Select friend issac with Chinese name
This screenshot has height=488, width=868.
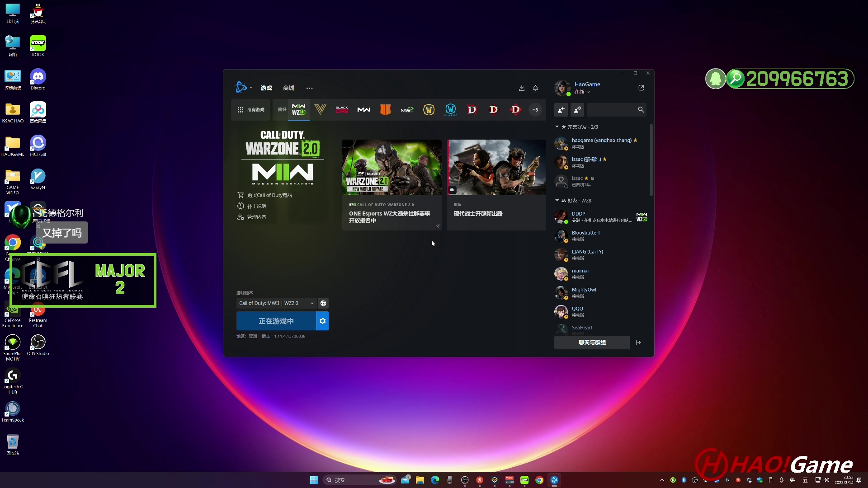[x=601, y=162]
